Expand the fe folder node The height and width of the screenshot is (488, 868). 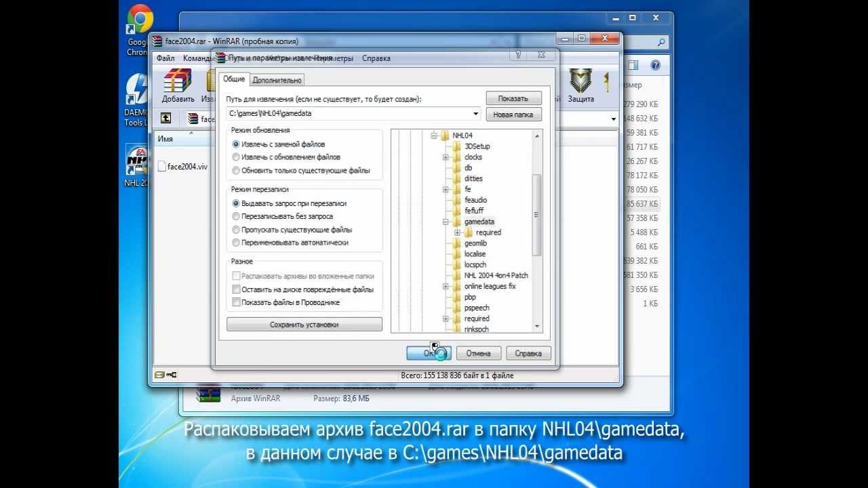click(x=446, y=189)
